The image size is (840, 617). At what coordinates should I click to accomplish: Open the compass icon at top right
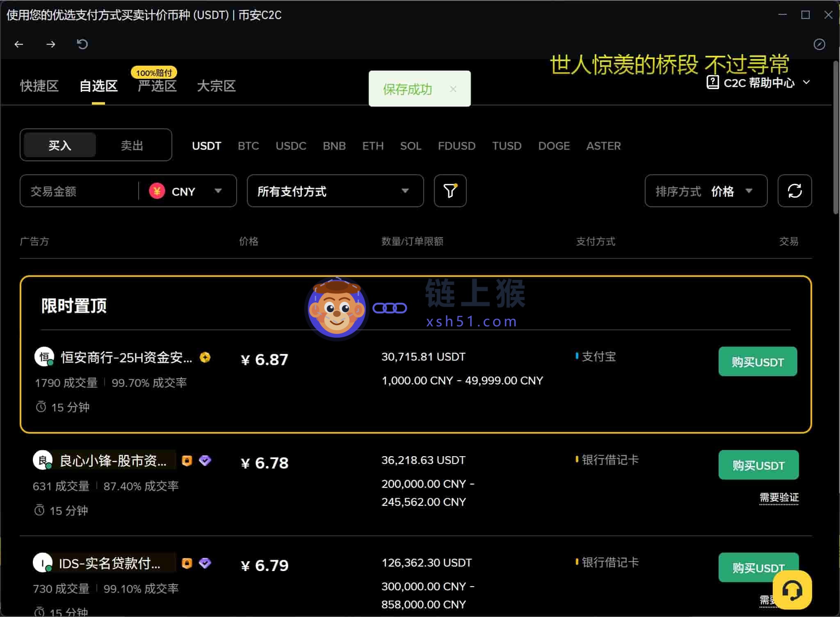click(x=819, y=44)
